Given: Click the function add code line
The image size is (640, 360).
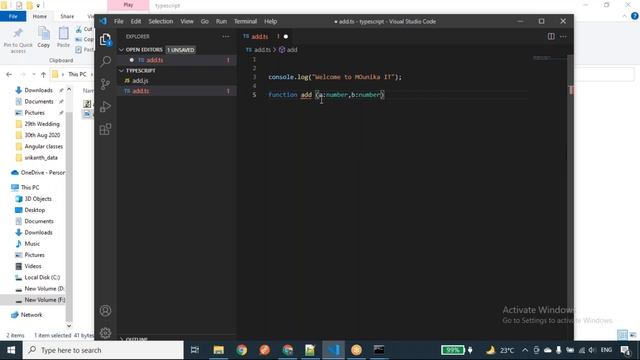Looking at the screenshot, I should [x=326, y=95].
